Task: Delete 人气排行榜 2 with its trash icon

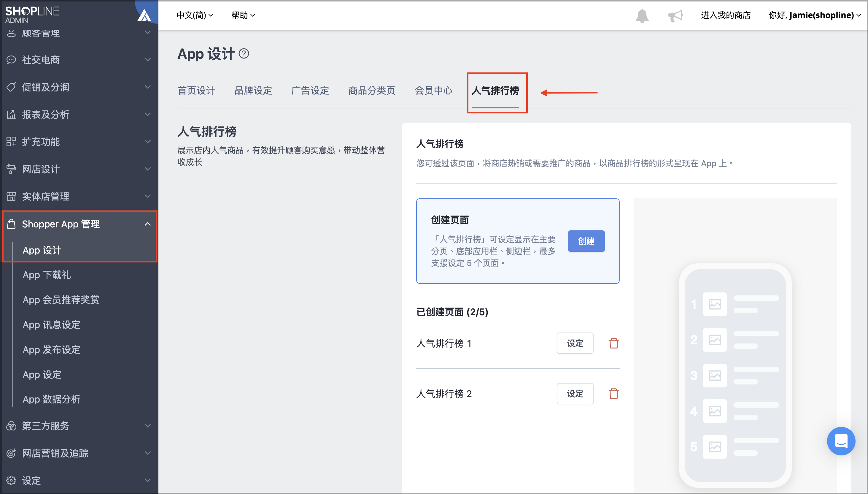Action: (613, 394)
